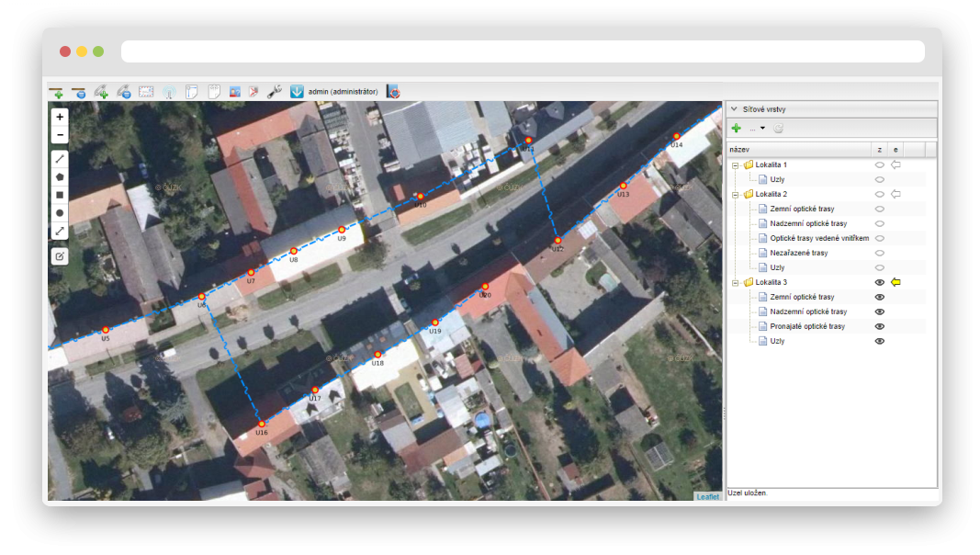The width and height of the screenshot is (980, 555).
Task: Click the lifebuoy help icon
Action: click(393, 92)
